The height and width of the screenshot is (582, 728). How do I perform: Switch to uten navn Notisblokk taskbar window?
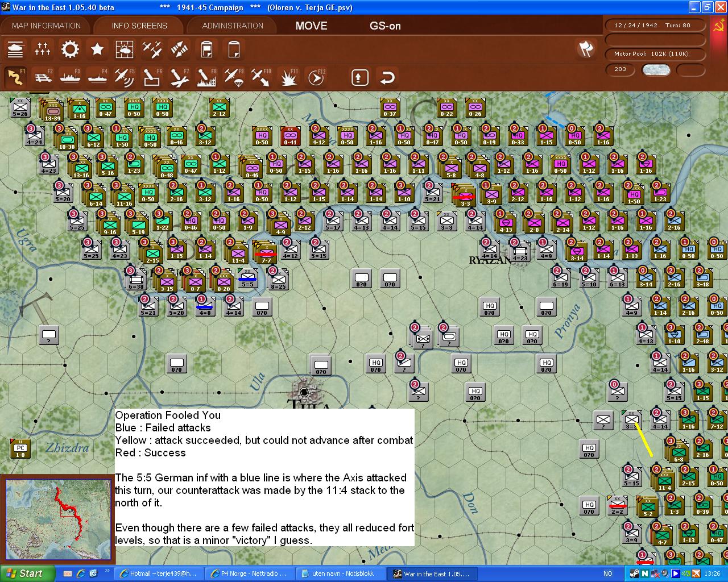coord(340,573)
